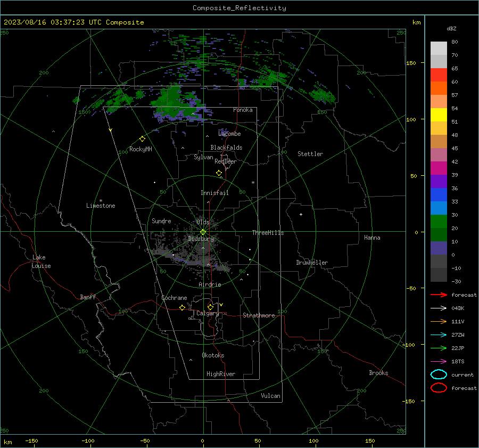Pick the royal blue 33-36 dBZ swatch
479x448 pixels.
(439, 195)
